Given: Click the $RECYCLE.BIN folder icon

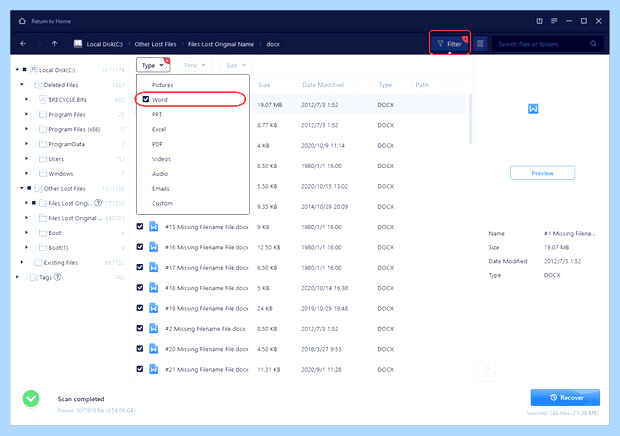Looking at the screenshot, I should 43,99.
